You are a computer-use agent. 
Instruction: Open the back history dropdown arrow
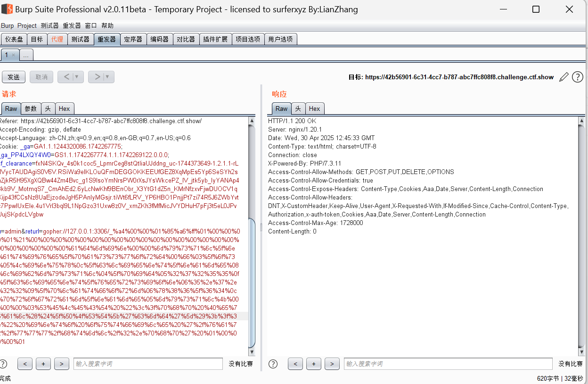tap(77, 77)
